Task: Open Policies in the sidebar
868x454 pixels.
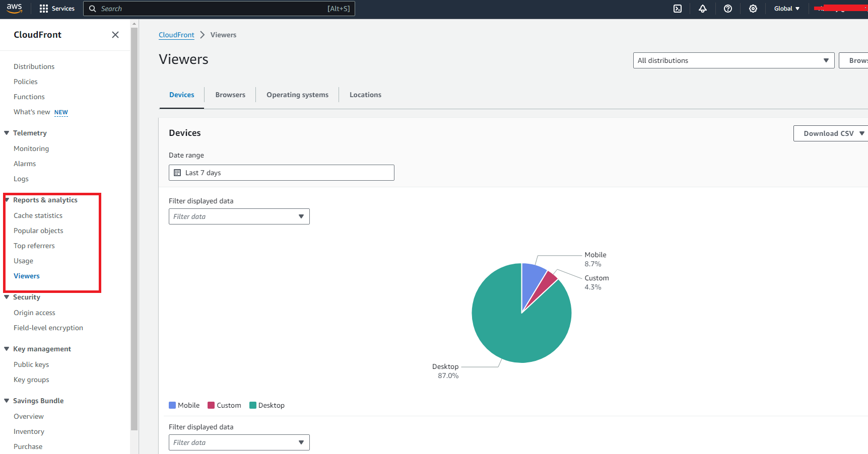Action: coord(26,82)
